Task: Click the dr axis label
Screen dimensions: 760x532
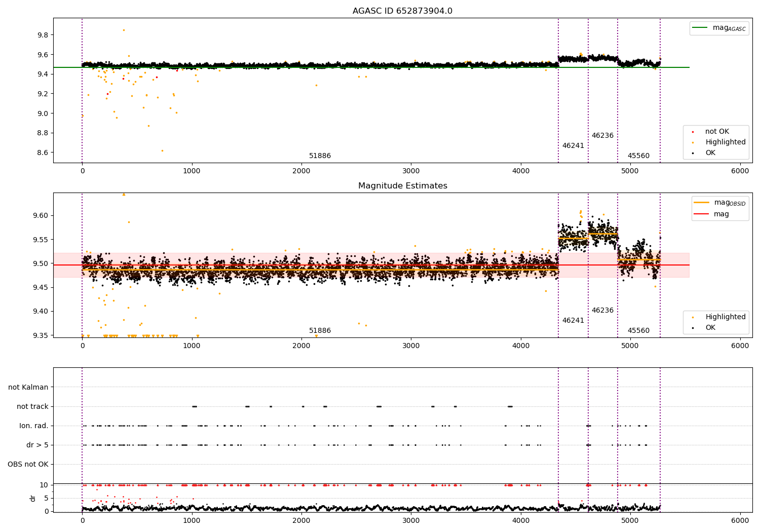Action: pyautogui.click(x=33, y=498)
